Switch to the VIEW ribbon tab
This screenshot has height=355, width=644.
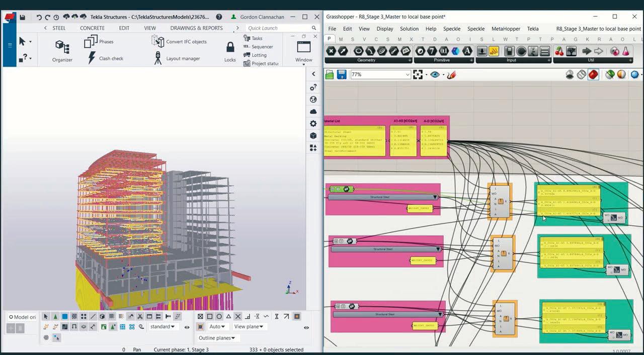click(150, 28)
